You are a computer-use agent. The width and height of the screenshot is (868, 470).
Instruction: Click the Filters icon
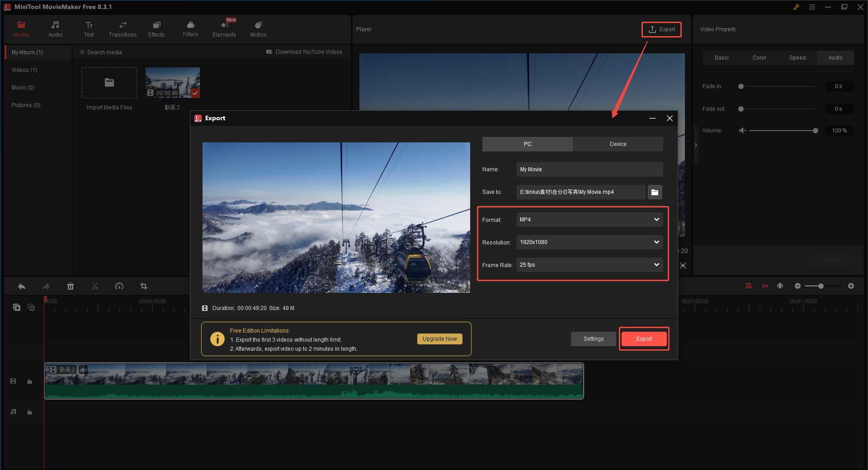pos(190,28)
